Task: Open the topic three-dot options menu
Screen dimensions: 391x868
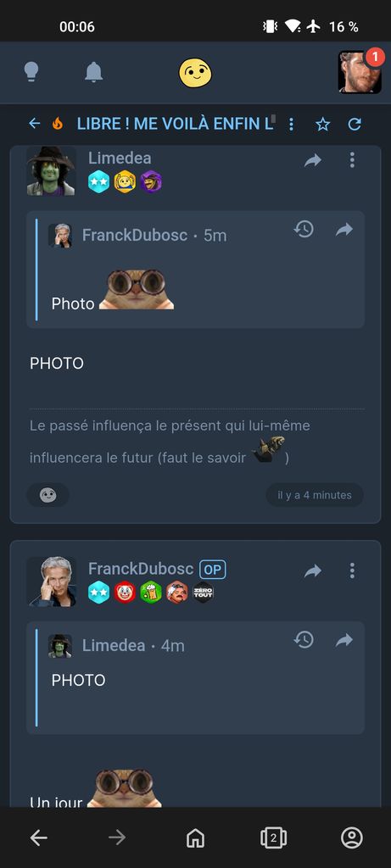Action: tap(291, 124)
